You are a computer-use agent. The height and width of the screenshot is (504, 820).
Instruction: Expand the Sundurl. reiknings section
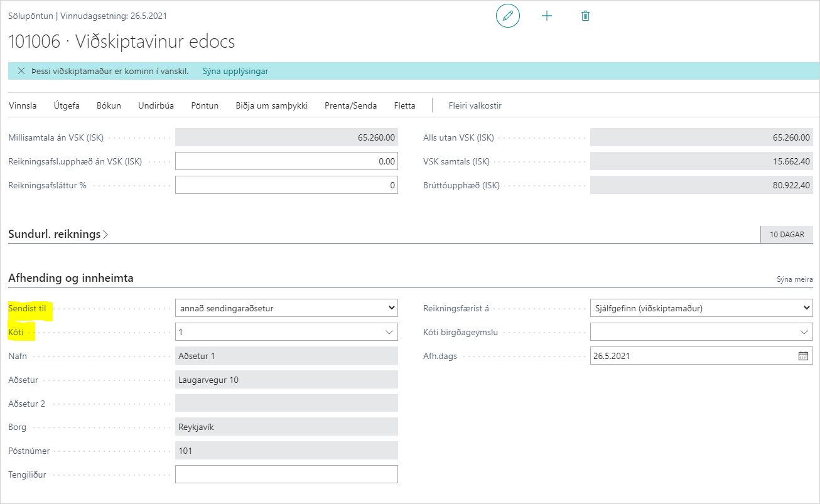tap(58, 234)
